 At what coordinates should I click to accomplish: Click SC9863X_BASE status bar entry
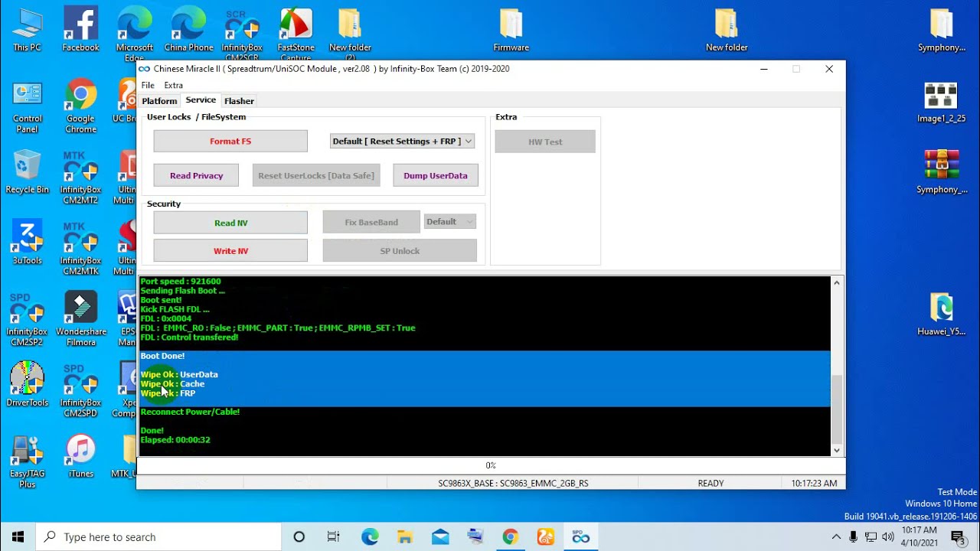[x=513, y=483]
